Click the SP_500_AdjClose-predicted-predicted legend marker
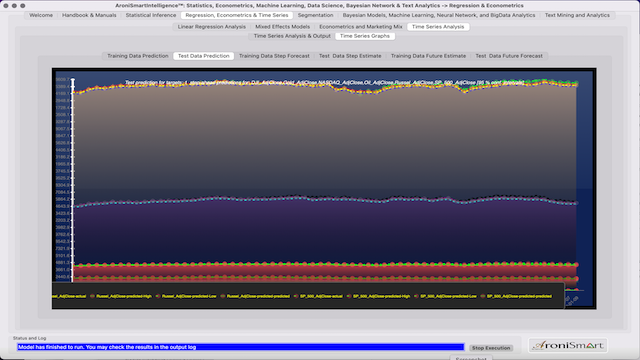 click(483, 296)
